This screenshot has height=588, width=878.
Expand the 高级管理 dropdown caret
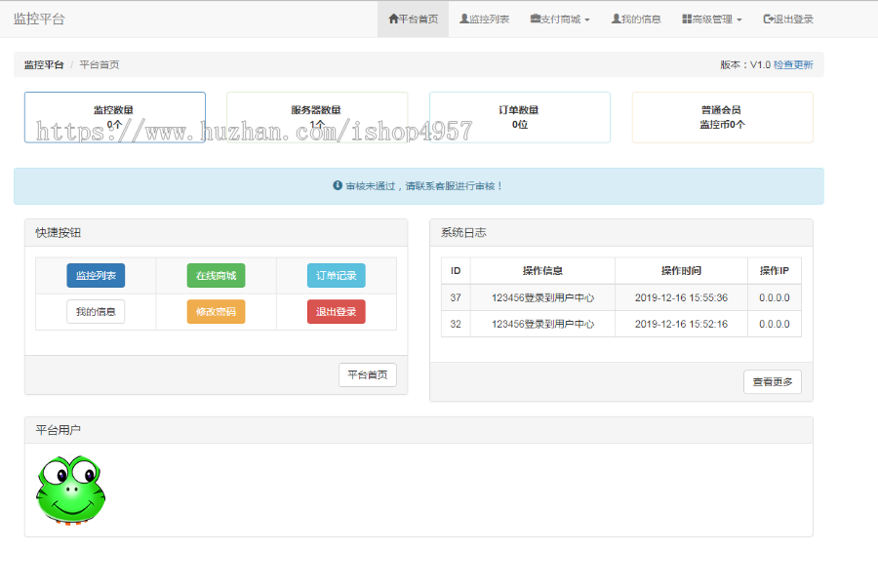pos(739,20)
